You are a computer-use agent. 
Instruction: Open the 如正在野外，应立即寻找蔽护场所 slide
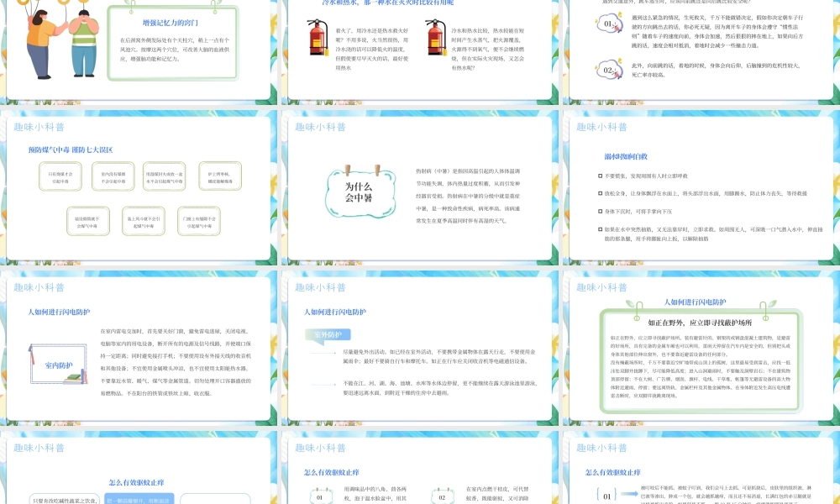point(701,348)
